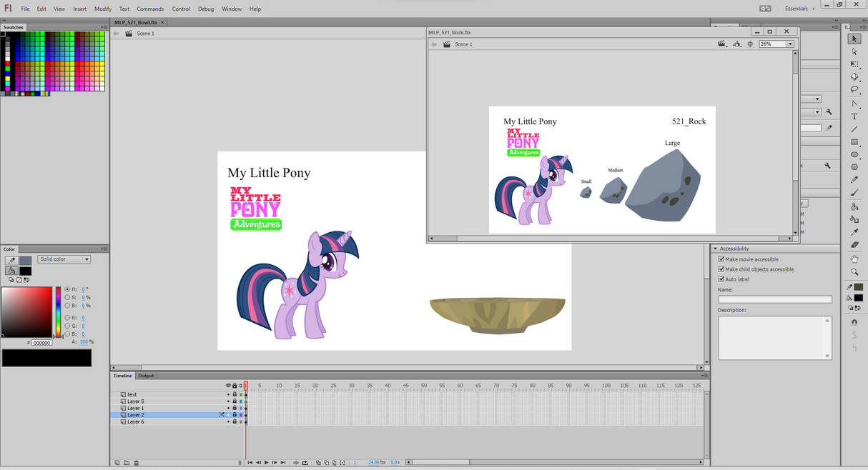Select the G green radio button
This screenshot has width=868, height=470.
(67, 326)
